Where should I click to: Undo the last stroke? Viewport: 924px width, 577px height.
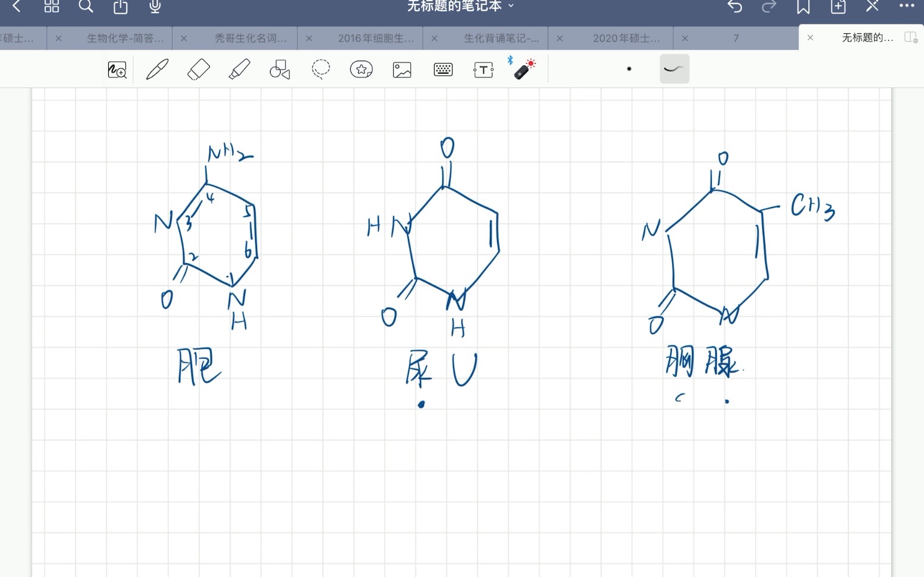735,7
